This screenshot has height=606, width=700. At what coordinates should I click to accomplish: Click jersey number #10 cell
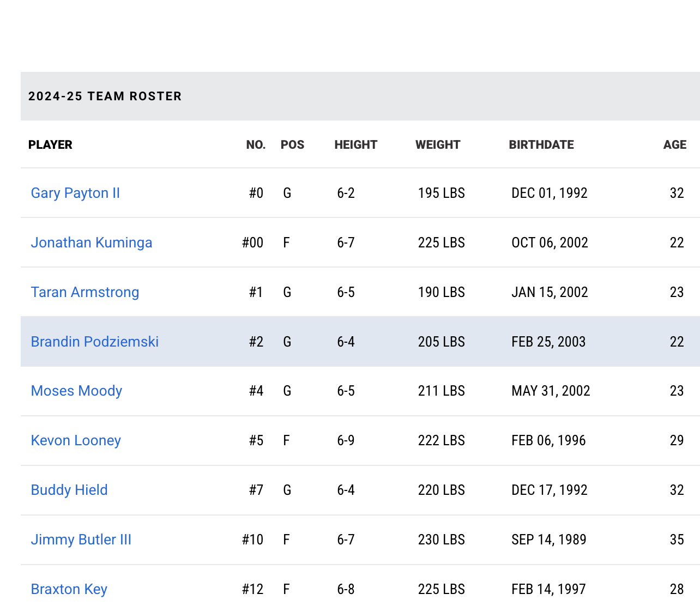click(x=252, y=540)
